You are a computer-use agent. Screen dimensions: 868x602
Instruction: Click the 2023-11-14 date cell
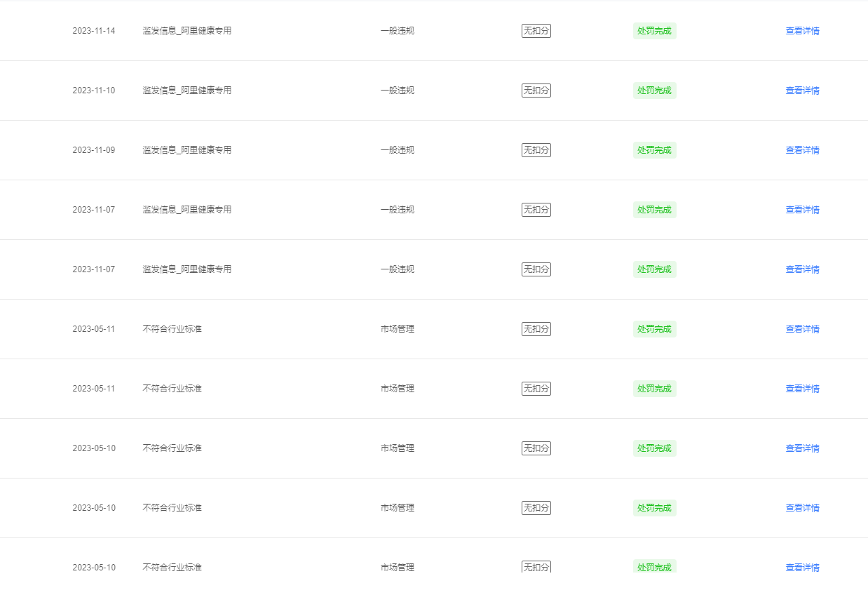point(94,31)
